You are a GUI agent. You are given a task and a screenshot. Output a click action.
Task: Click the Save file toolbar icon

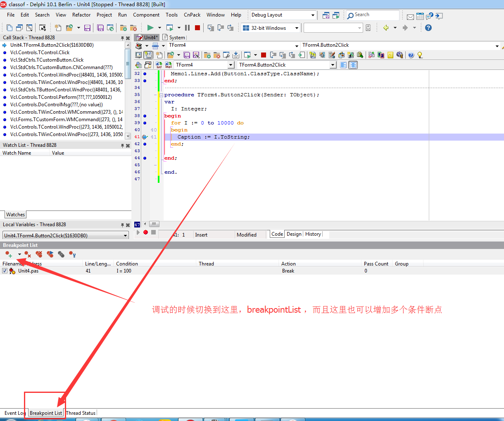tap(87, 28)
